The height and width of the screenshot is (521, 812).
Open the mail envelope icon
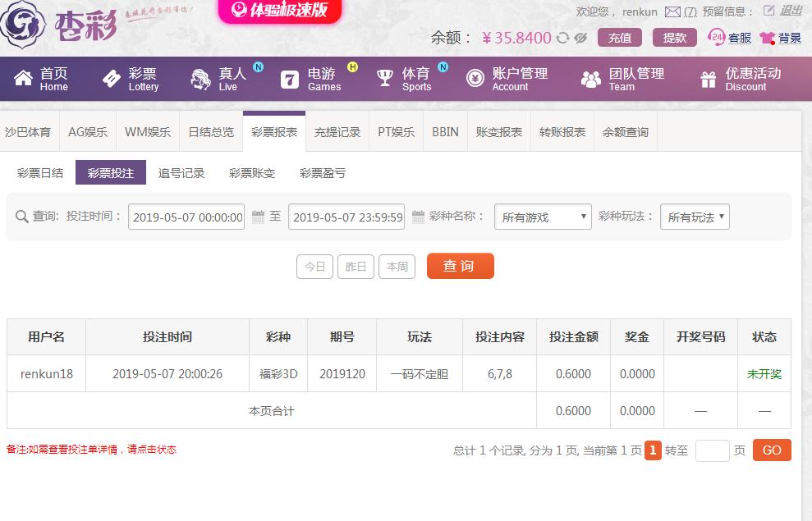672,11
